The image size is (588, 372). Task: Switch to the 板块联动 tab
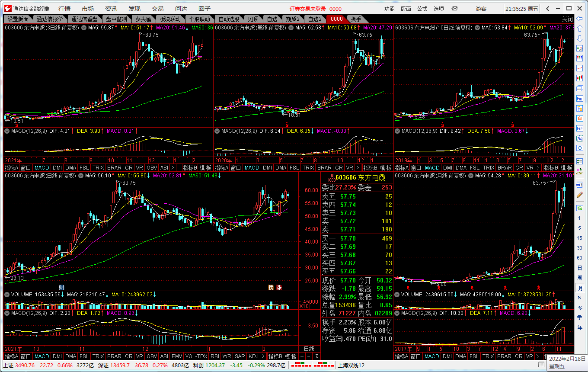pyautogui.click(x=170, y=19)
